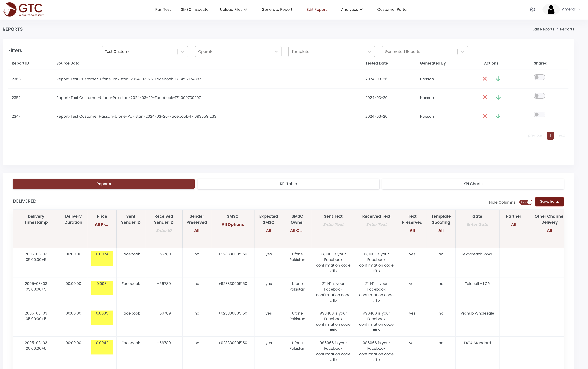Screen dimensions: 588x369
Task: Download report 2347 with green arrow
Action: [x=498, y=116]
